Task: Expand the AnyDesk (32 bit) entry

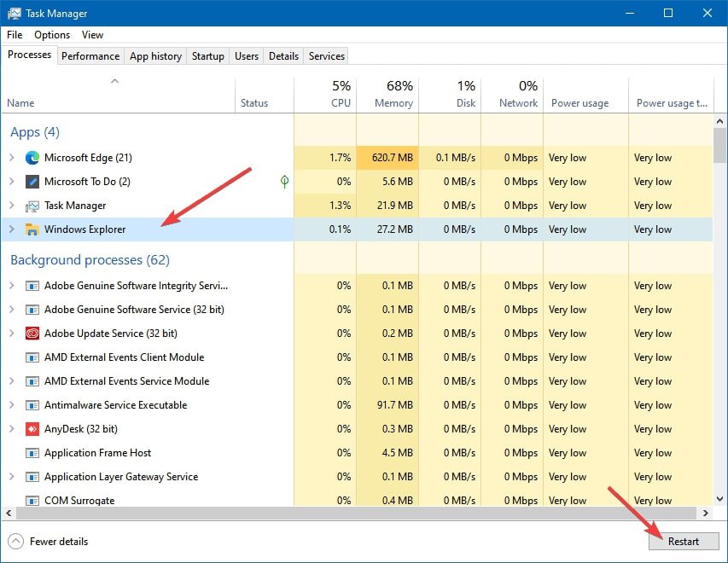Action: click(12, 429)
